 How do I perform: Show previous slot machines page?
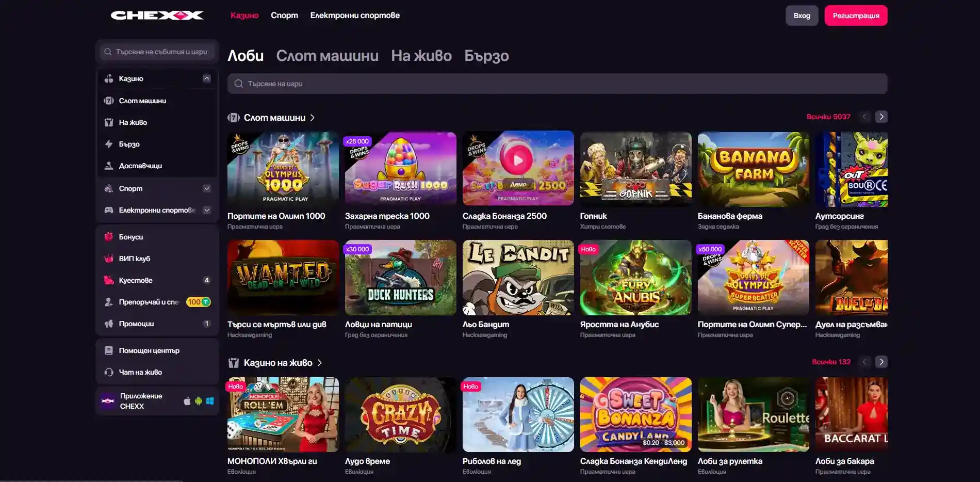865,117
